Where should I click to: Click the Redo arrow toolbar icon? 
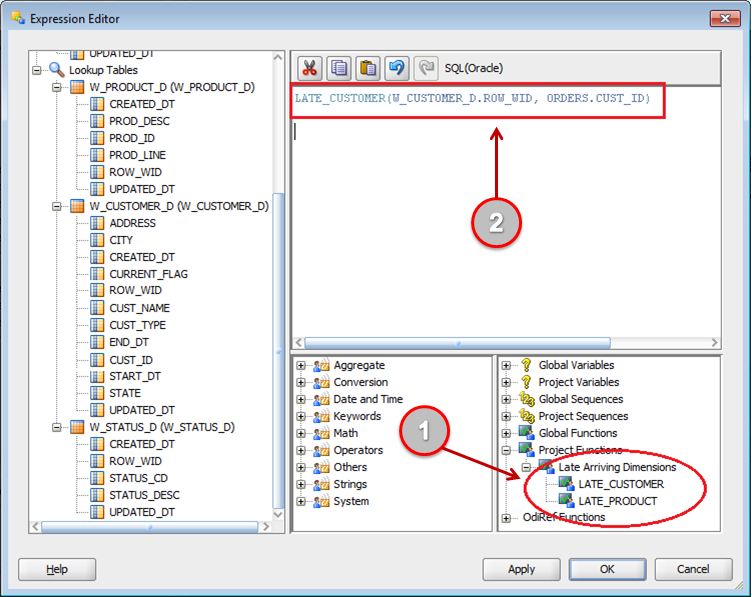pos(426,68)
